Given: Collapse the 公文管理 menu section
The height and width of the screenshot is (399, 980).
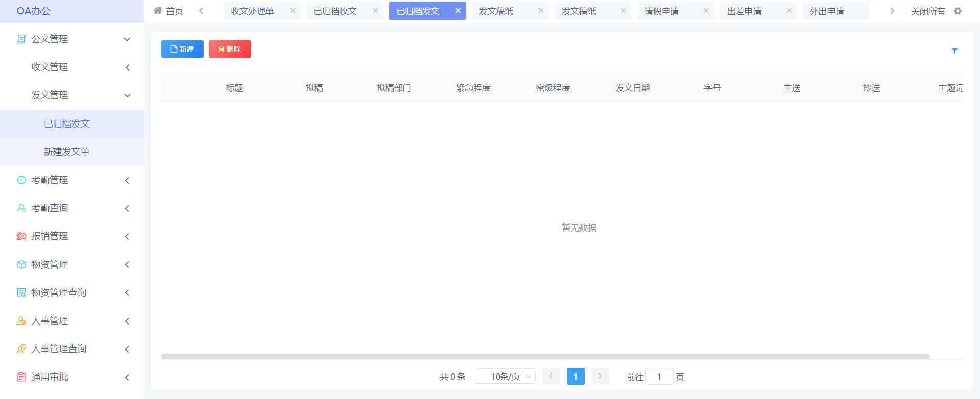Looking at the screenshot, I should pyautogui.click(x=127, y=39).
